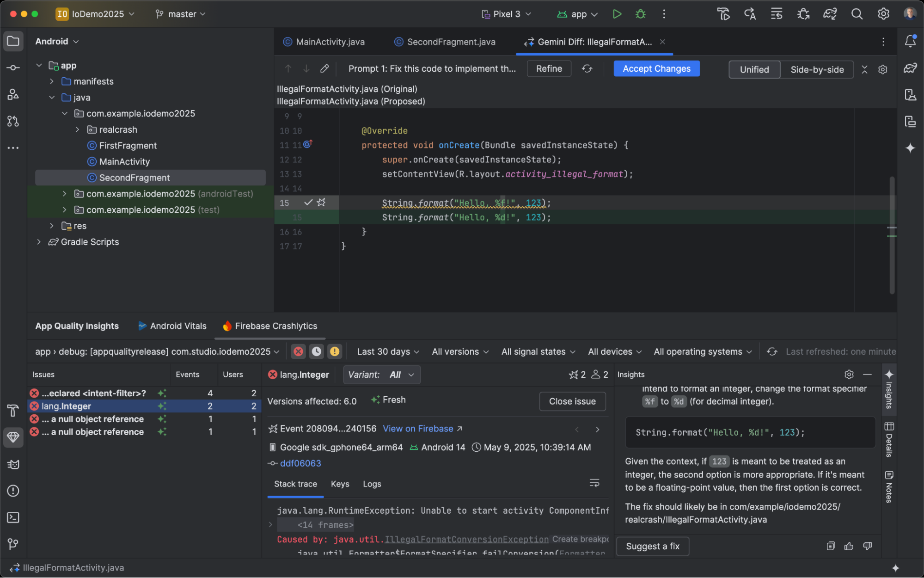The height and width of the screenshot is (578, 924).
Task: Open the Terminal tool window icon
Action: [x=13, y=517]
